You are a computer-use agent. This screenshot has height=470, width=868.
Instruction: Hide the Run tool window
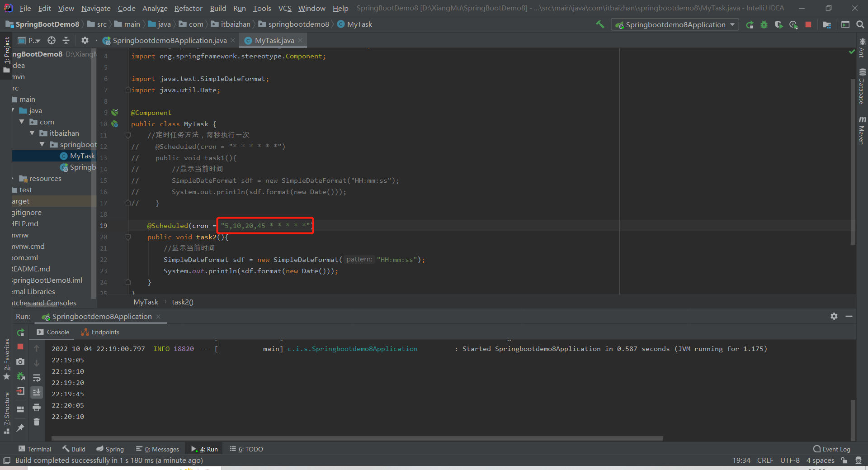pos(849,316)
